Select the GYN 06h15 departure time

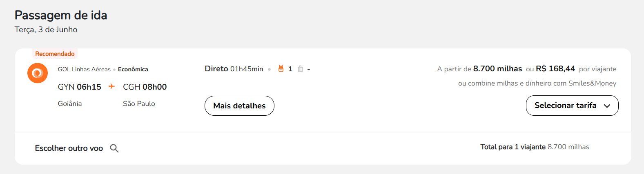tap(80, 87)
